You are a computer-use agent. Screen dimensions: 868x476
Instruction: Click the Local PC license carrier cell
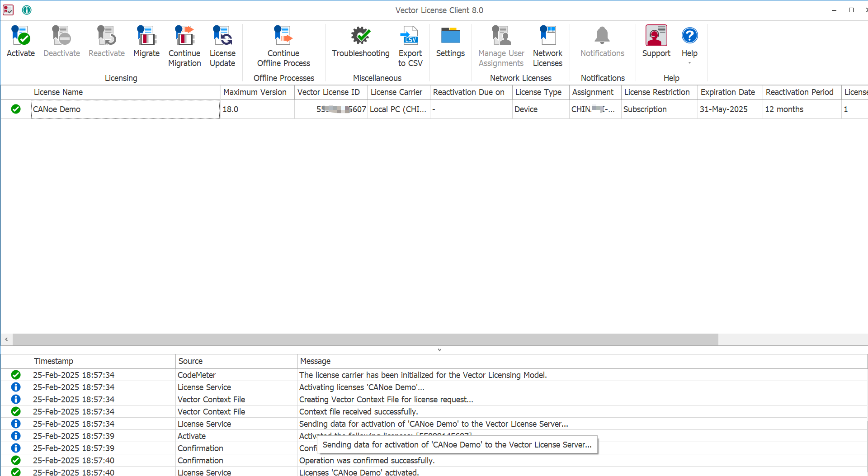[x=399, y=109]
